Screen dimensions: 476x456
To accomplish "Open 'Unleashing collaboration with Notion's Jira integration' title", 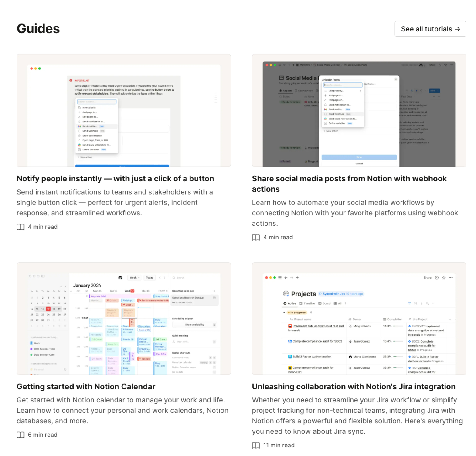I will (x=354, y=387).
